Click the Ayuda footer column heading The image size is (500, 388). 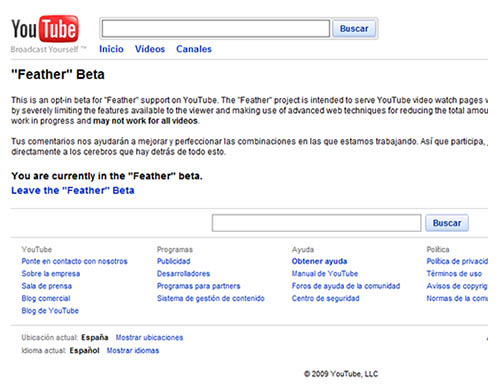[303, 250]
